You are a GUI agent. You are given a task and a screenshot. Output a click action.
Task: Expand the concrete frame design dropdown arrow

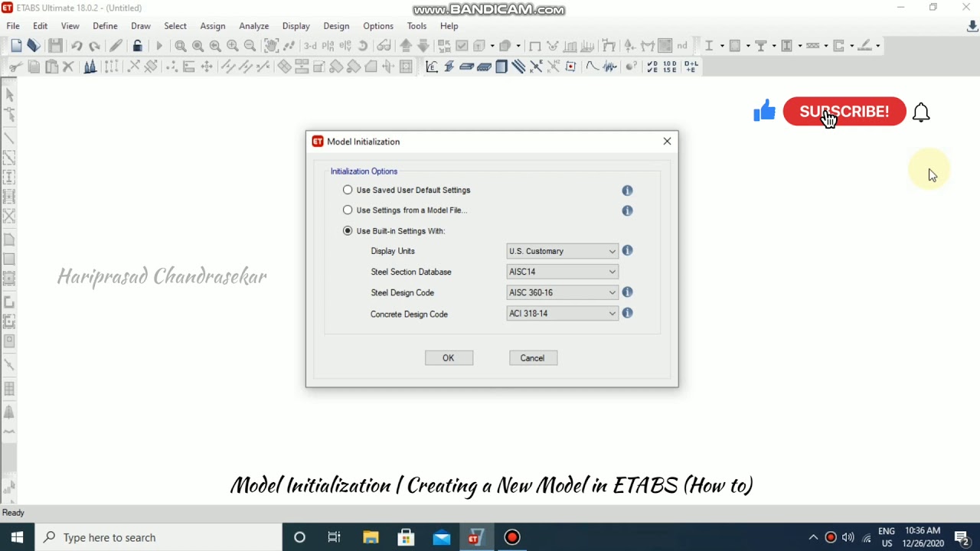[748, 46]
